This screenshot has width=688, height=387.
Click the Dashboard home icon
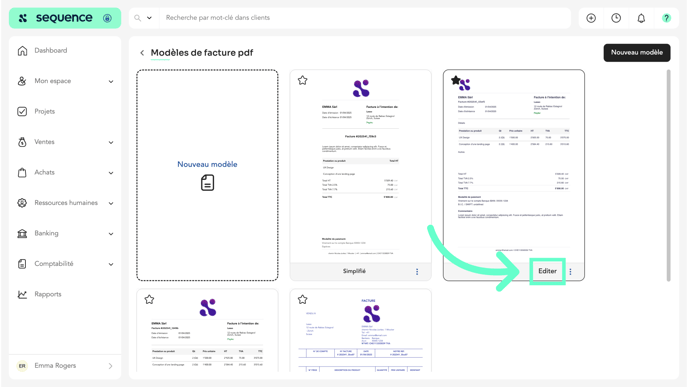pos(22,50)
